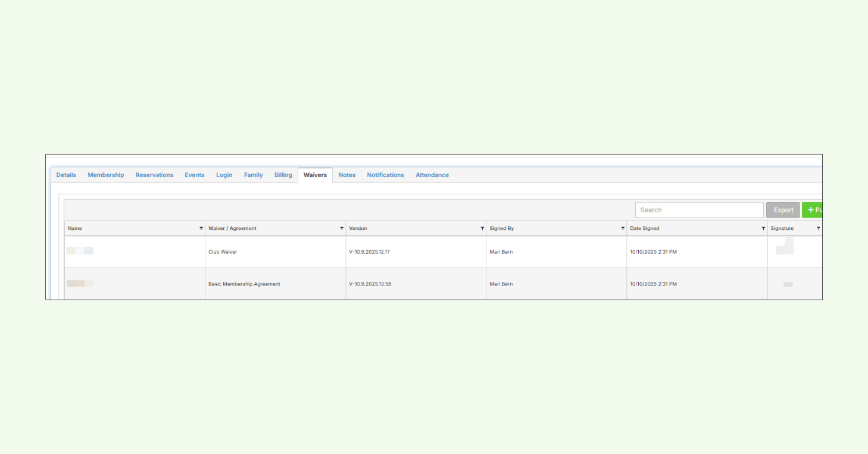Open the Date Signed filter funnel
Image resolution: width=868 pixels, height=454 pixels.
(x=763, y=228)
